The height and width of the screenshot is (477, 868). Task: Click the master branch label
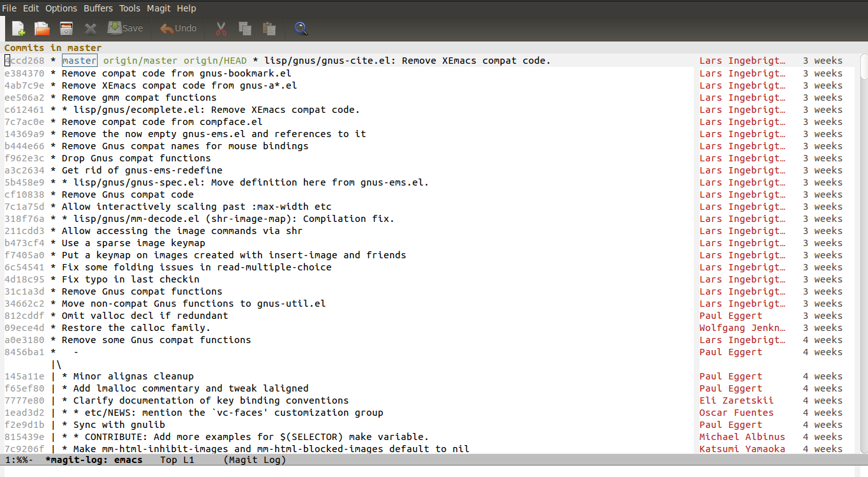pos(79,61)
